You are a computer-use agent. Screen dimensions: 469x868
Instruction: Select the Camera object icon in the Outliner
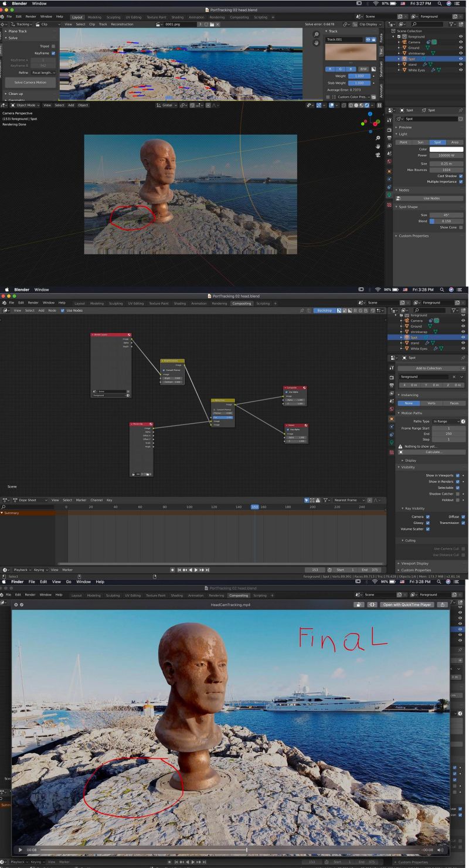405,42
